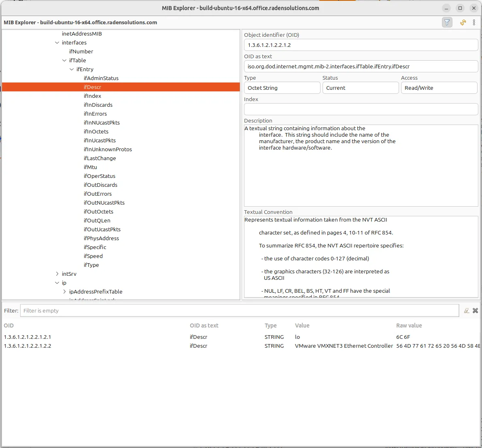Viewport: 482px width, 448px height.
Task: Collapse the ifEntry tree node
Action: coord(71,69)
